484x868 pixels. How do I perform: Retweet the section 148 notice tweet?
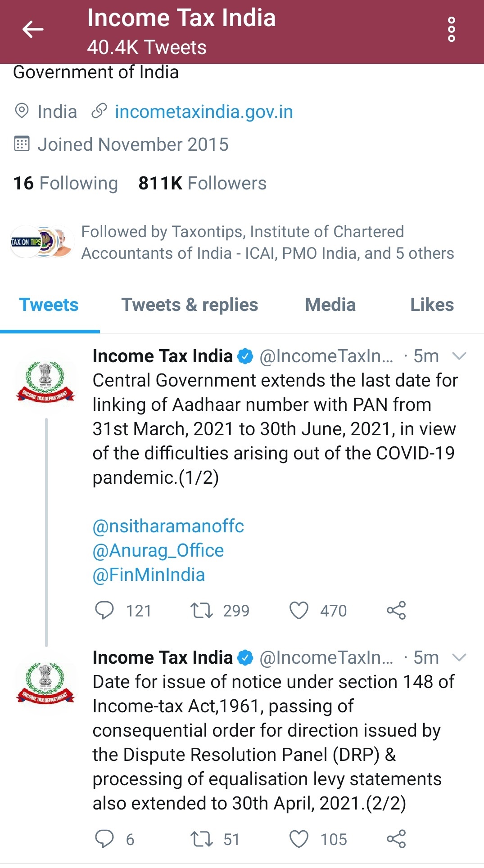pyautogui.click(x=201, y=839)
